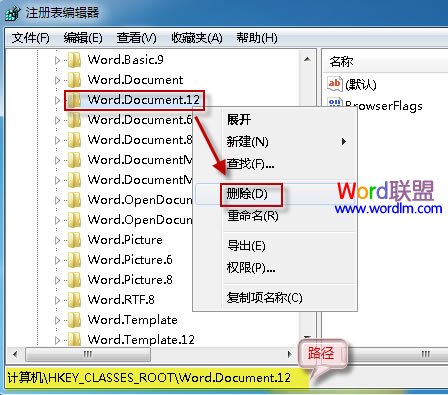Screen dimensions: 448x395
Task: Expand the Word.Picture.6 key
Action: tap(57, 260)
